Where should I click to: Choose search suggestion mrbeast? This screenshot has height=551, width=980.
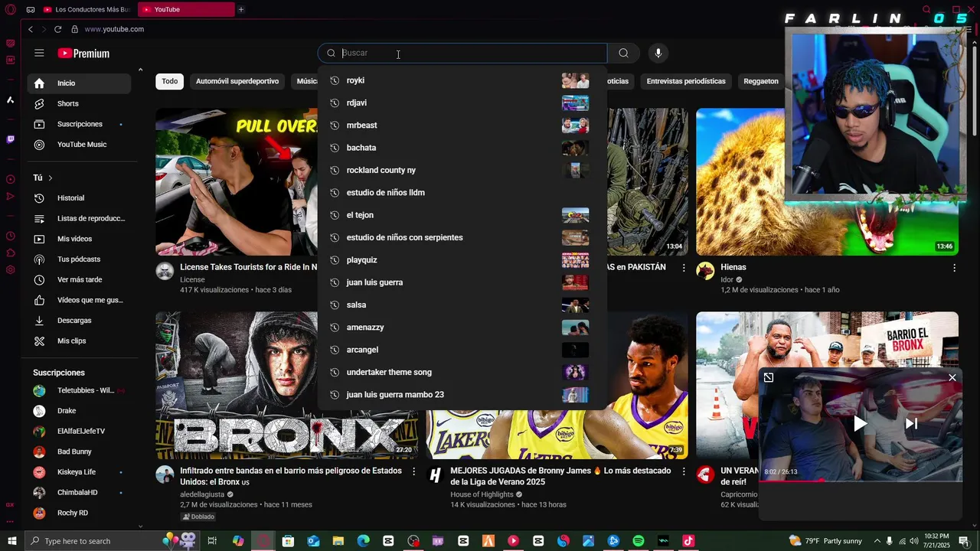click(x=462, y=126)
